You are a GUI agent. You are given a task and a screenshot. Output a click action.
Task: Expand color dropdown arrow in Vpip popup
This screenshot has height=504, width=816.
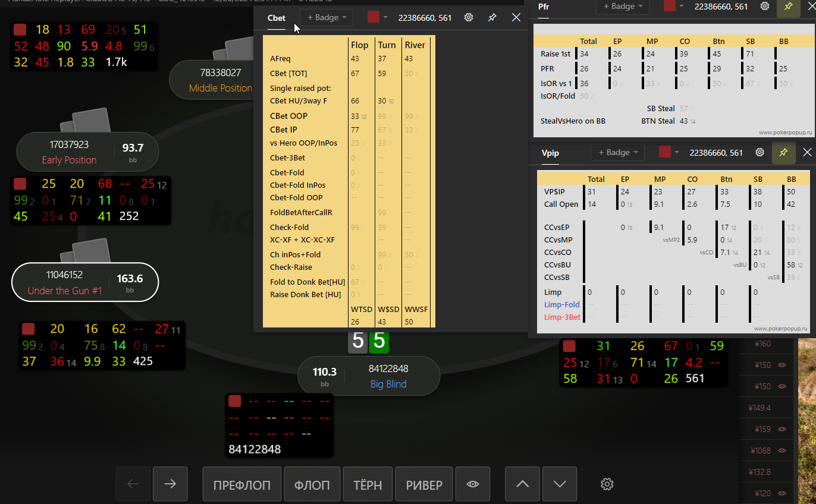click(x=677, y=153)
